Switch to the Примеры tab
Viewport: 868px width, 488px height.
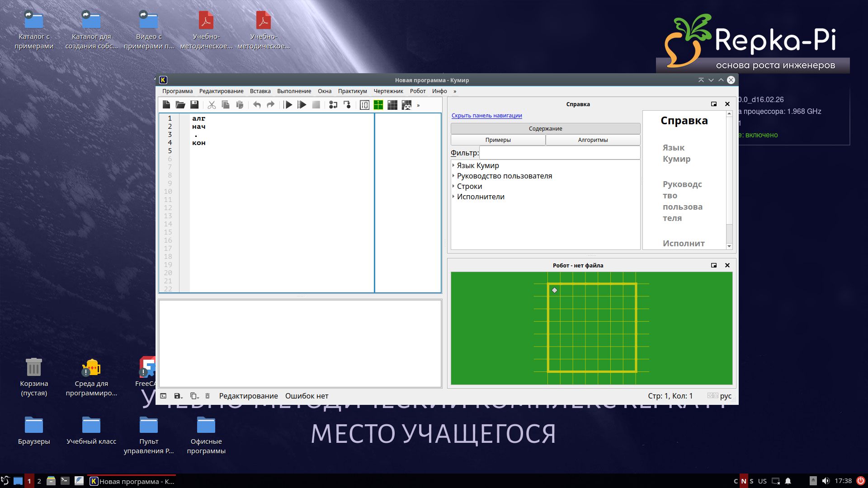(498, 140)
